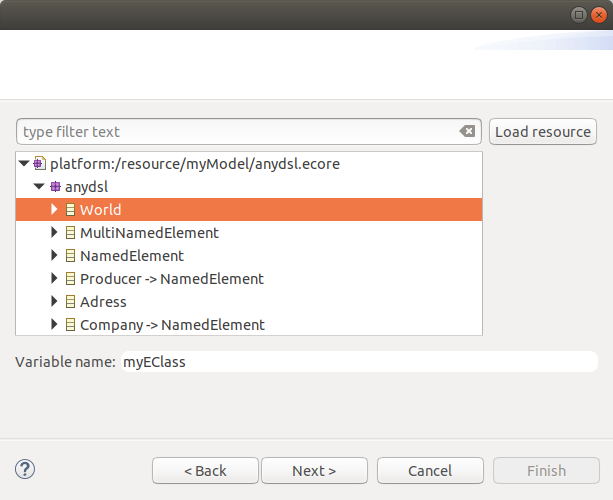Click the Adress class icon

point(70,302)
